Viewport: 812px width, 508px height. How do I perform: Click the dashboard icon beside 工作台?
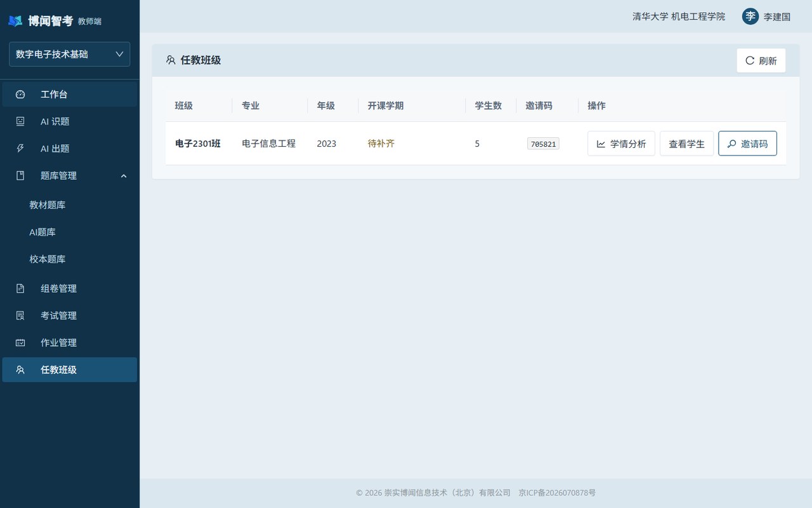pos(20,95)
